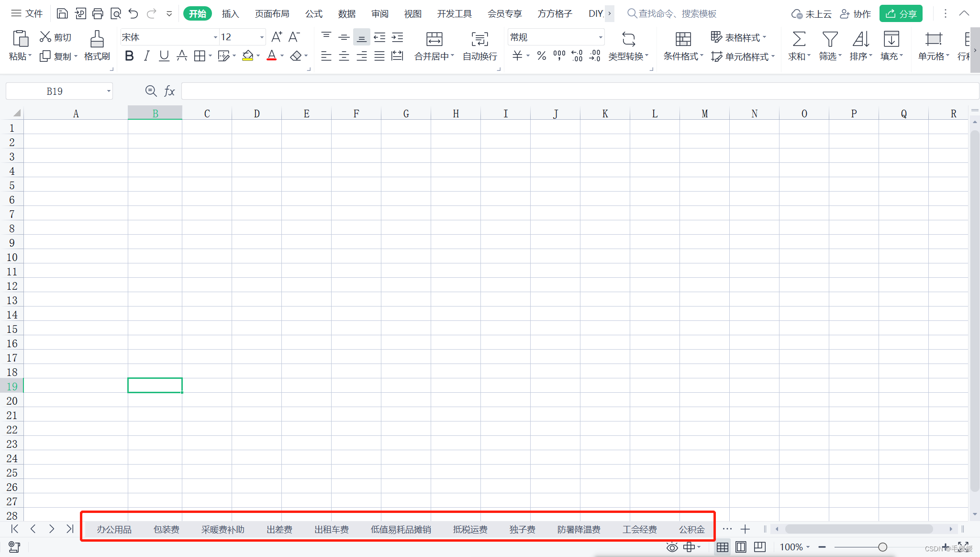Apply thousands separator format
980x557 pixels.
pyautogui.click(x=559, y=56)
